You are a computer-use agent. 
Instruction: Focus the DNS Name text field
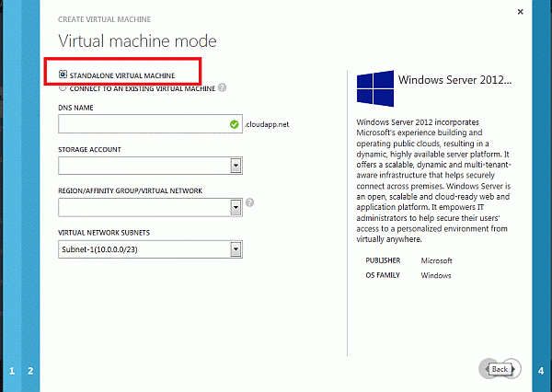(150, 123)
